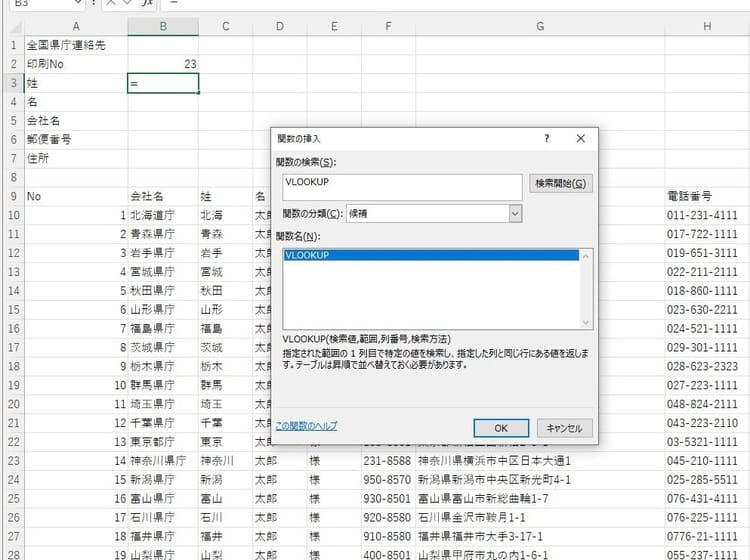
Task: Select row 9 header
Action: click(14, 197)
